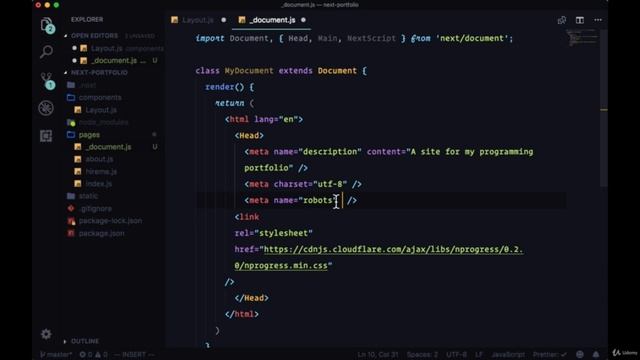The image size is (640, 360).
Task: Collapse the pages folder
Action: pyautogui.click(x=89, y=134)
